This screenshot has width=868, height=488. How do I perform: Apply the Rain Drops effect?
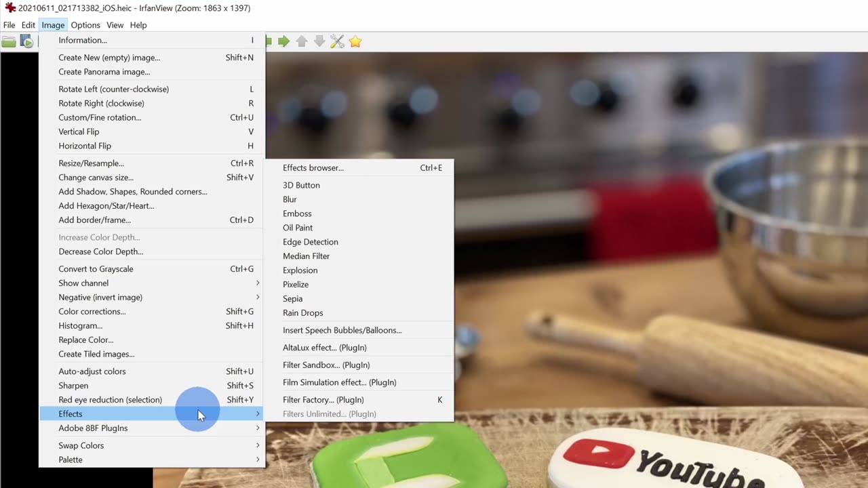pos(359,313)
